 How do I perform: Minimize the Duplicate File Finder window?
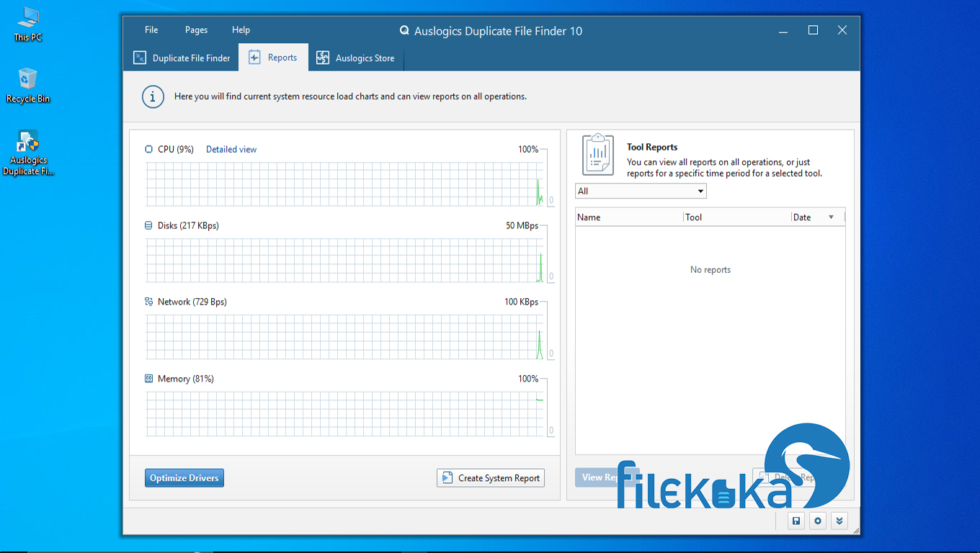coord(784,30)
